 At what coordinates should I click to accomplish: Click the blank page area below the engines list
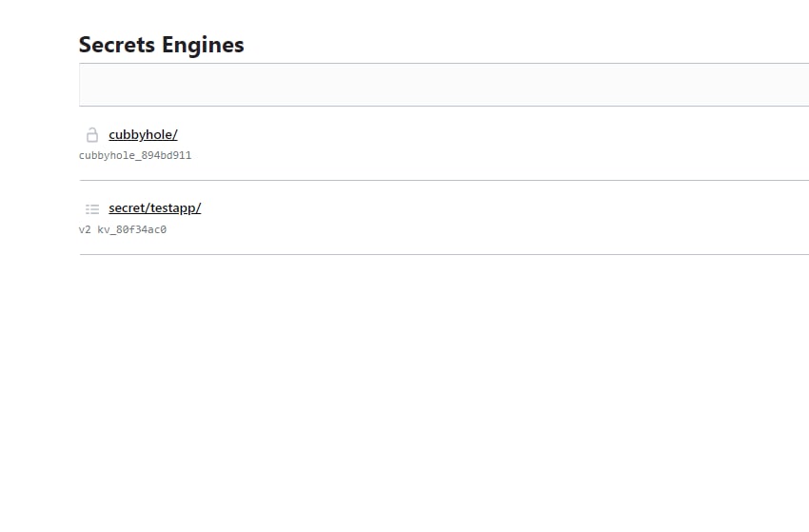point(444,392)
